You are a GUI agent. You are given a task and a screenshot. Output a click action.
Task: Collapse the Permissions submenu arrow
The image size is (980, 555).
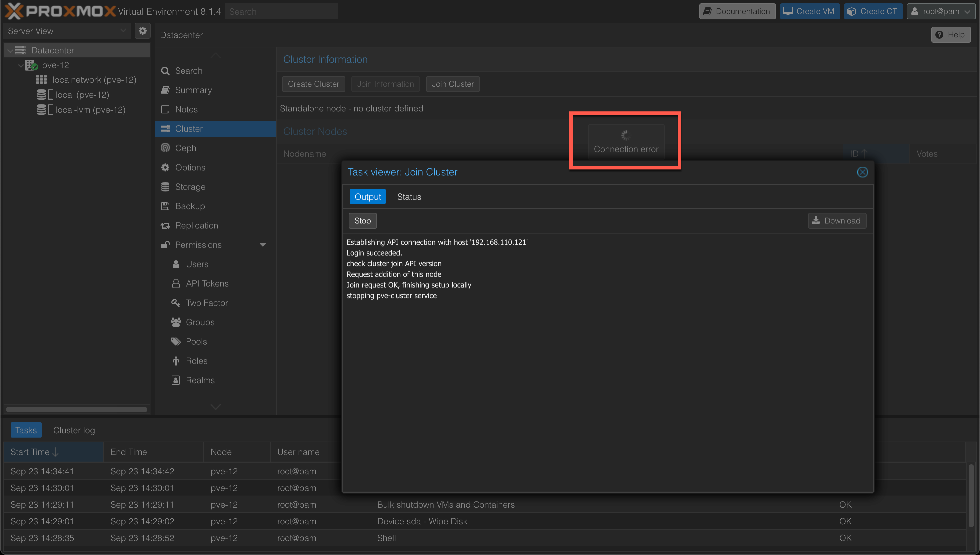[263, 245]
